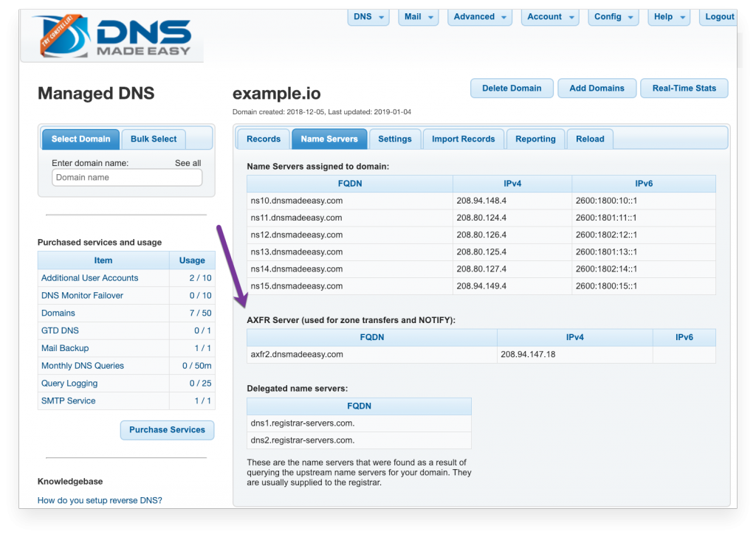Open Monthly DNS Queries link

(x=83, y=366)
